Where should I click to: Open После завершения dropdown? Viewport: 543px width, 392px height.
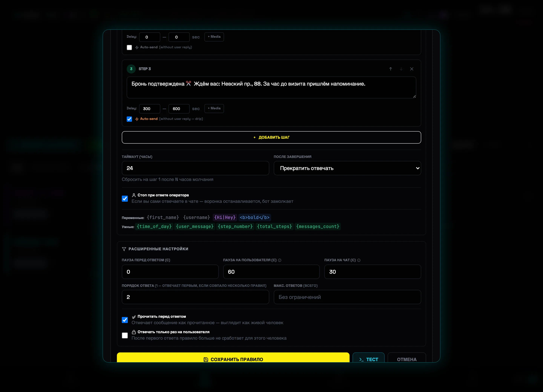point(347,168)
